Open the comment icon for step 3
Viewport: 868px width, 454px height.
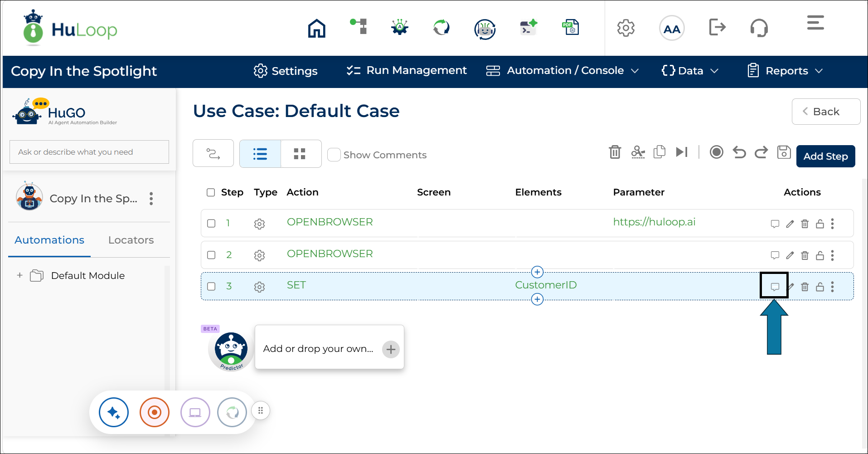click(x=775, y=287)
